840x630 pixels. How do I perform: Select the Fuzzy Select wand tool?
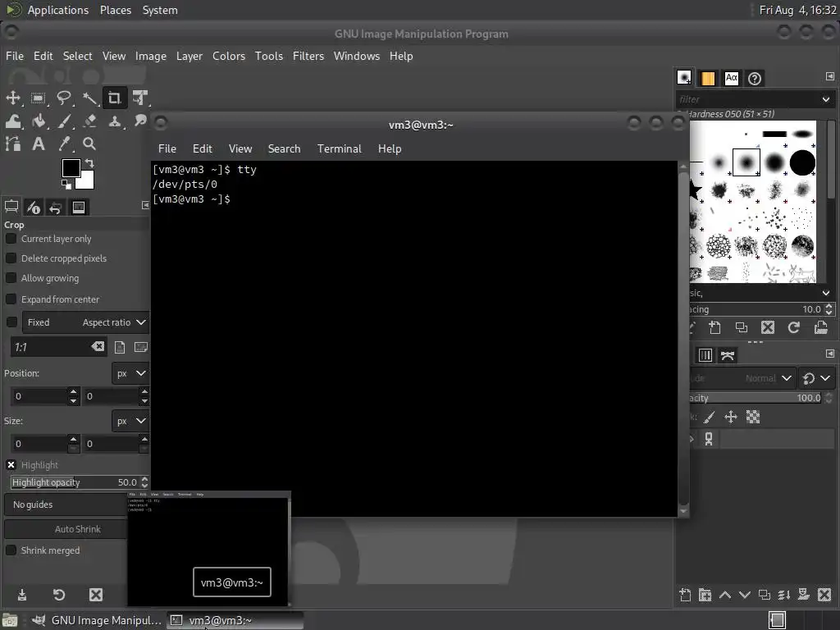(89, 98)
